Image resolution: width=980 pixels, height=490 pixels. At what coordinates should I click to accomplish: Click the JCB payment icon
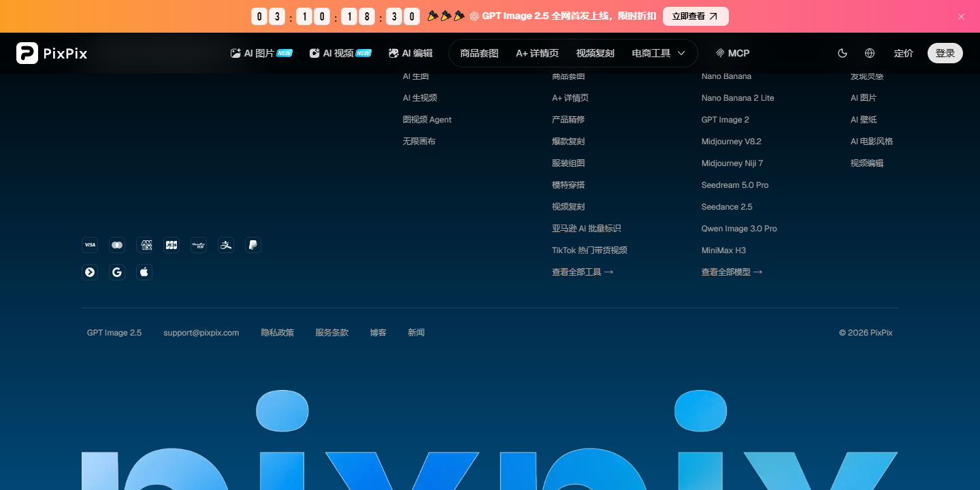point(171,245)
